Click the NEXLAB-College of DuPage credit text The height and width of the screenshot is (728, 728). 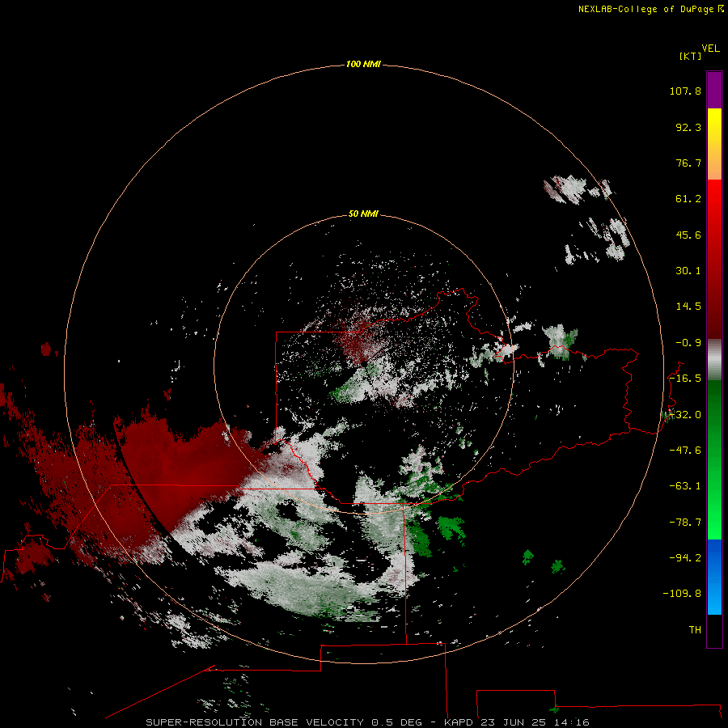(647, 9)
